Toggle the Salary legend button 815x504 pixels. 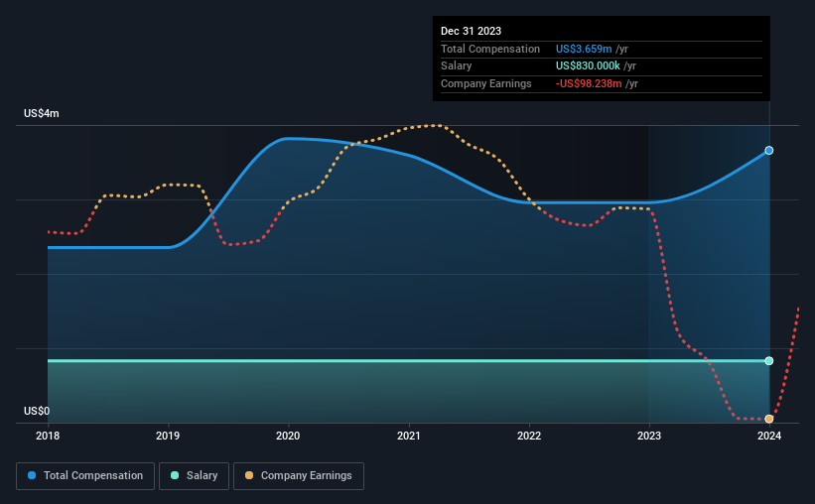pos(194,475)
